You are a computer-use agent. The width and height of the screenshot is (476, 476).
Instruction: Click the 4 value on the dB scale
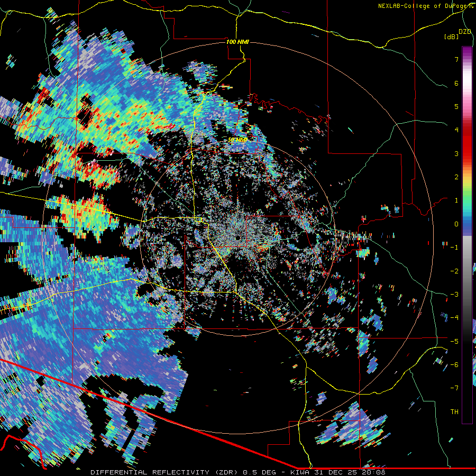(x=456, y=130)
